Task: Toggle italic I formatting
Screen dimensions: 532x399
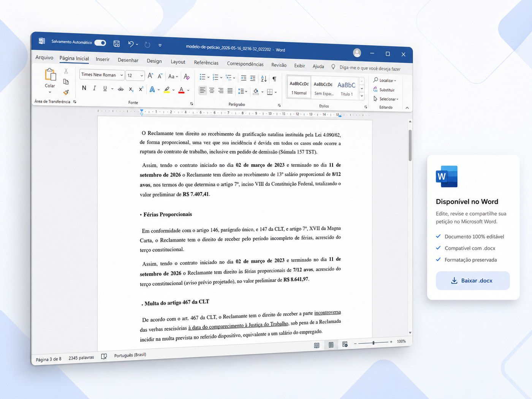Action: 94,88
